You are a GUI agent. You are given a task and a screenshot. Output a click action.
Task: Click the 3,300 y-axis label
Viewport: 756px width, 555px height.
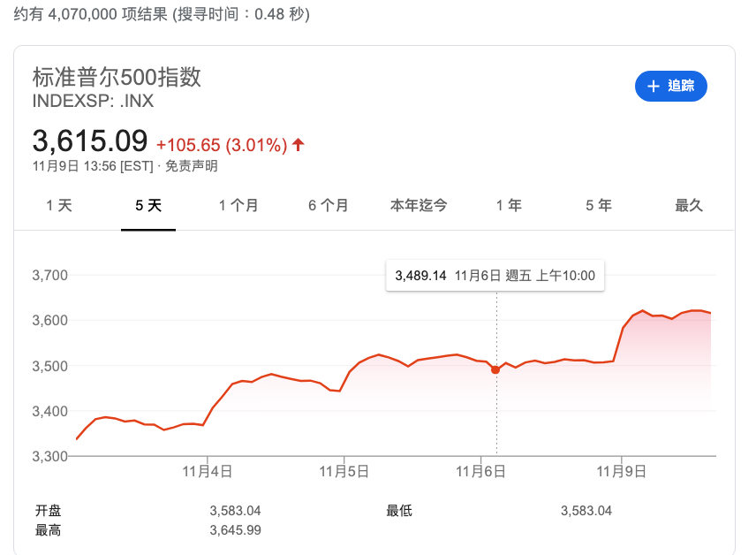tap(50, 457)
